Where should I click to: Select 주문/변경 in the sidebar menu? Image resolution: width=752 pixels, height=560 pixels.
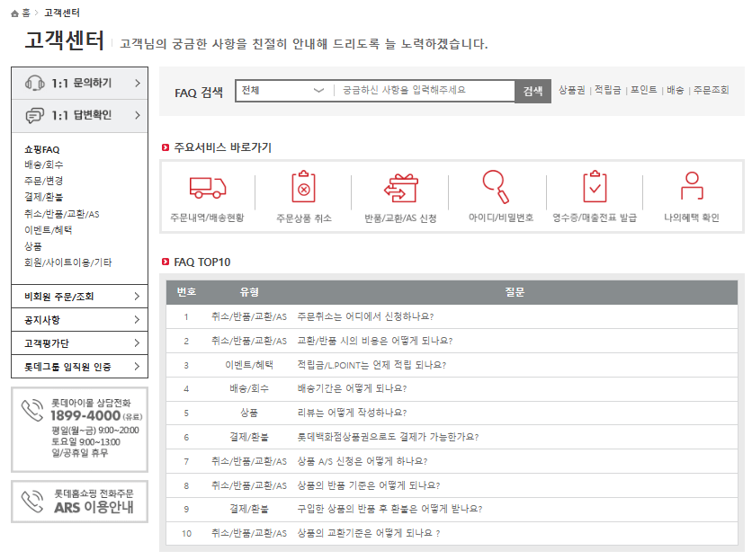[x=44, y=182]
